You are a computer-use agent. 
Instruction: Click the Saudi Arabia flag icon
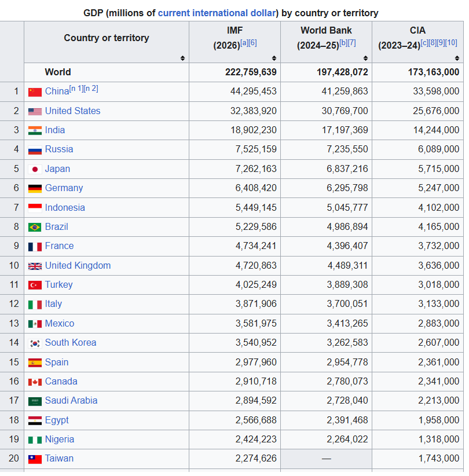click(35, 401)
